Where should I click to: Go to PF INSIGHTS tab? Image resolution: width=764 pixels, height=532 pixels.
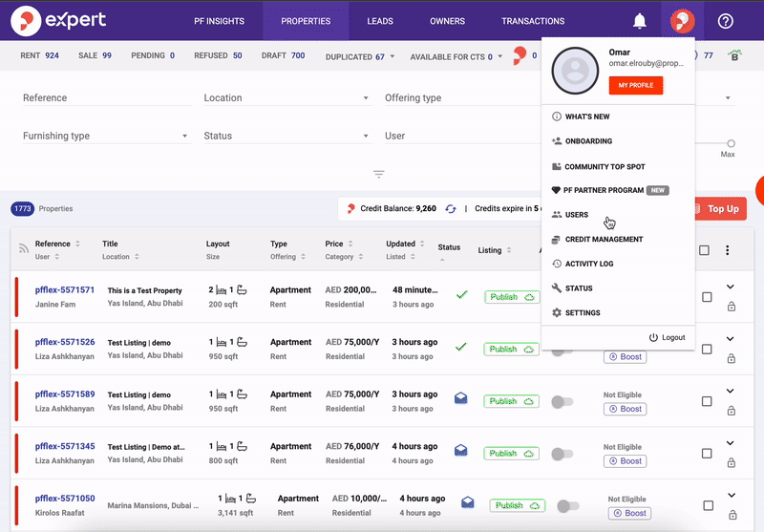[220, 21]
